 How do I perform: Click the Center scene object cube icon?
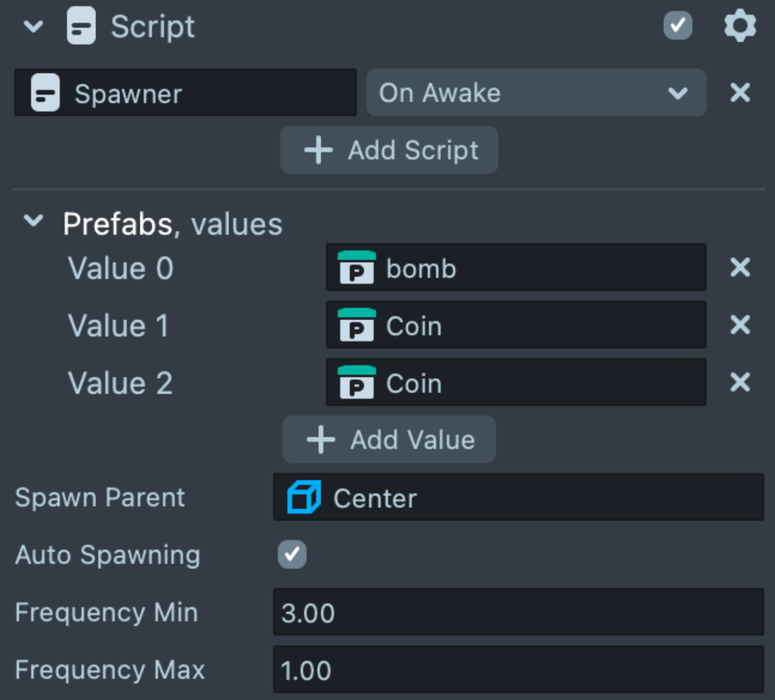click(304, 497)
